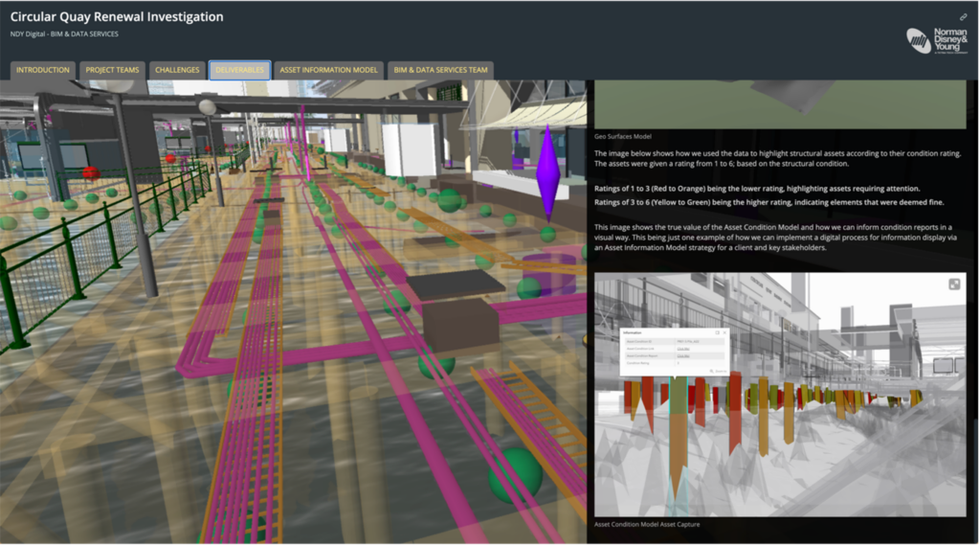
Task: Click the 'Asset Condition Model Asset Capture' caption
Action: 647,524
